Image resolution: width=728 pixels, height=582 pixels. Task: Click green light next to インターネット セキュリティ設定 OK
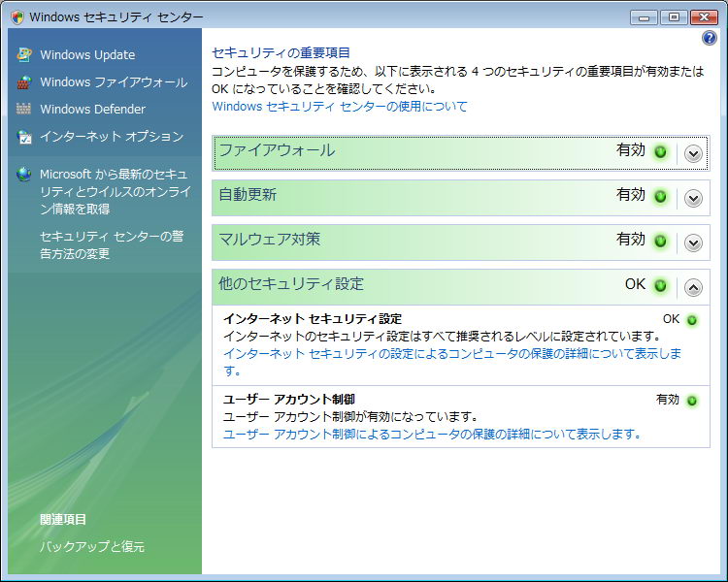(x=692, y=320)
